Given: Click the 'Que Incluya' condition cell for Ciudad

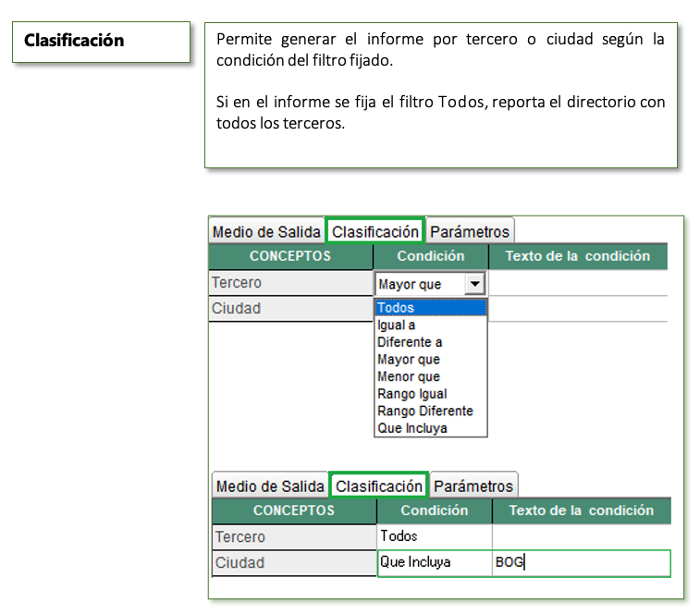Looking at the screenshot, I should (x=435, y=562).
